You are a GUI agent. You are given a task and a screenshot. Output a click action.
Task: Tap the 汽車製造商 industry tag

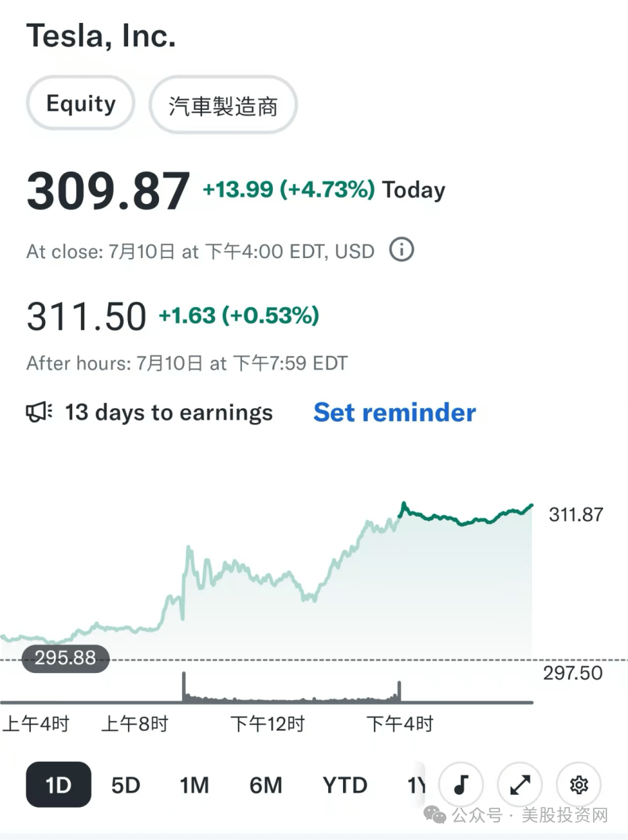(x=223, y=106)
